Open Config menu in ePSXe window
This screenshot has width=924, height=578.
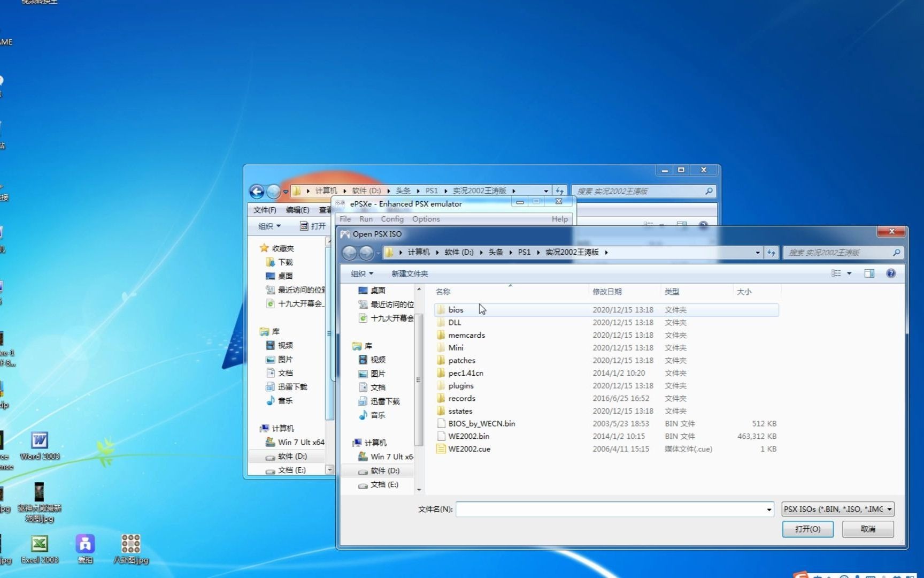click(392, 219)
